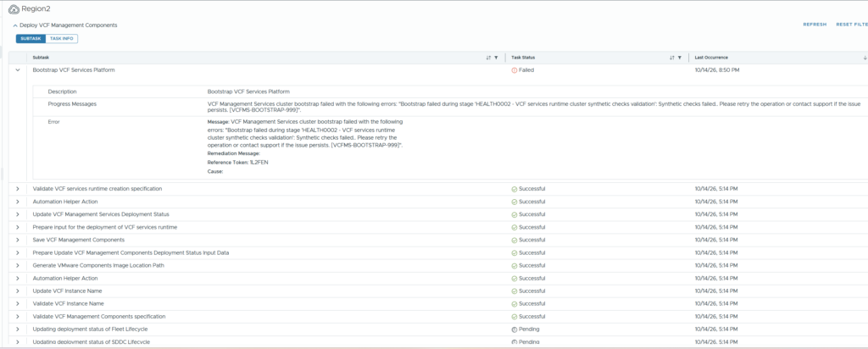Expand Save VCF Management Components row
Image resolution: width=868 pixels, height=349 pixels.
tap(18, 240)
